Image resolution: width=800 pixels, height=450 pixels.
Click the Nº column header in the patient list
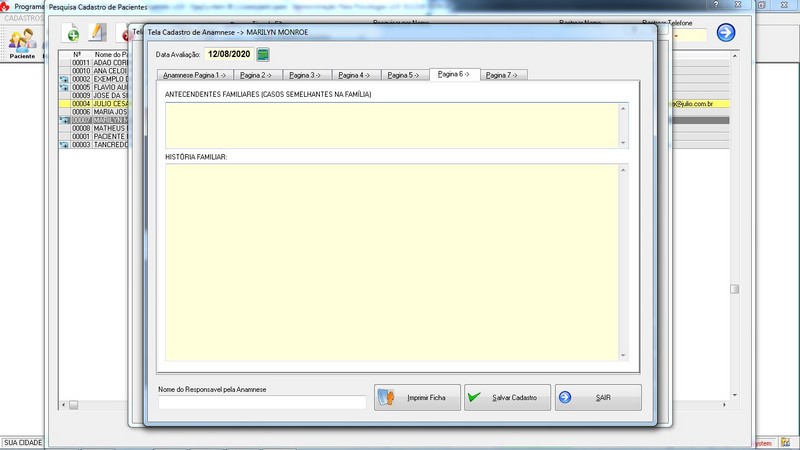[x=77, y=55]
